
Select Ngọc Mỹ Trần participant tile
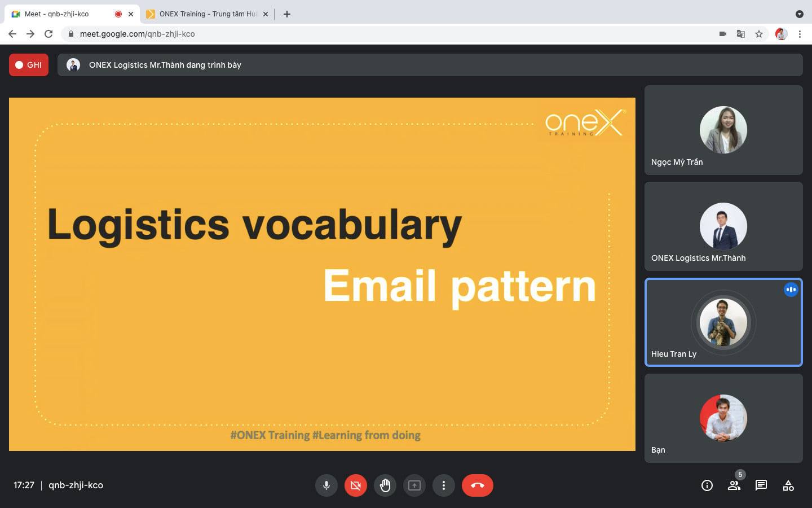[723, 130]
